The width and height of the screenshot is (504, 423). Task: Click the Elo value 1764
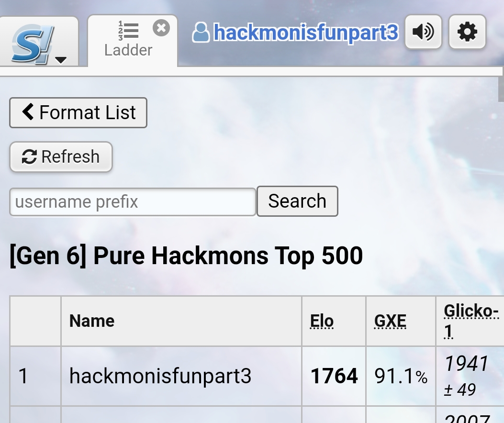tap(334, 376)
